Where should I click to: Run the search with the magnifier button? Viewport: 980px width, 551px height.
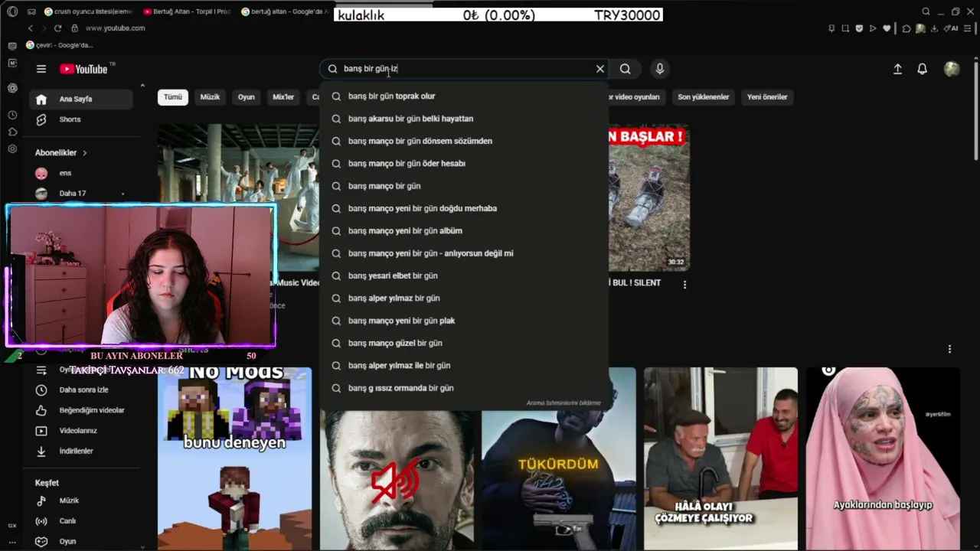626,69
